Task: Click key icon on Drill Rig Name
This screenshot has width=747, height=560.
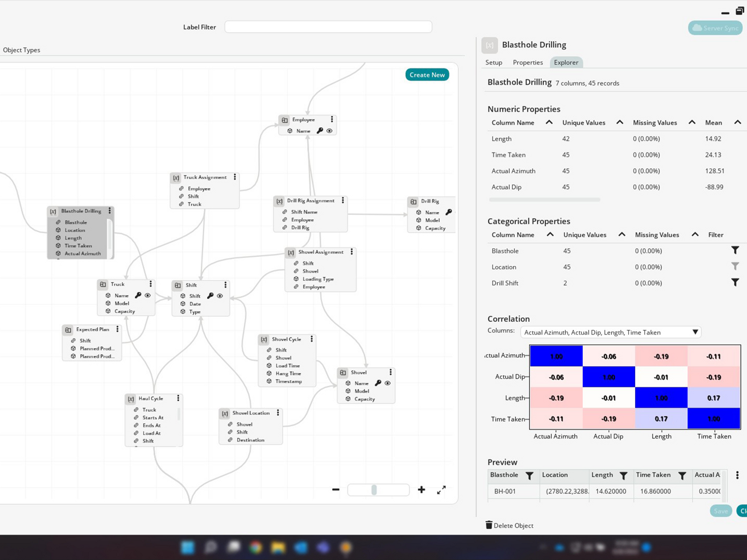Action: click(449, 212)
